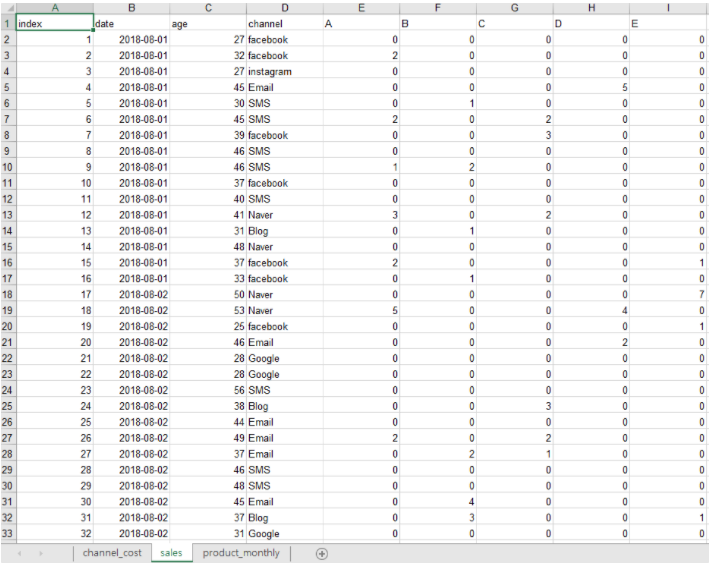Select column C header
The height and width of the screenshot is (564, 724).
208,8
